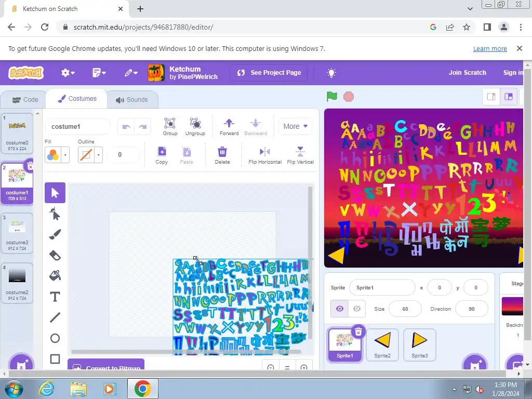This screenshot has width=532, height=399.
Task: Click the redo arrow
Action: pos(142,127)
